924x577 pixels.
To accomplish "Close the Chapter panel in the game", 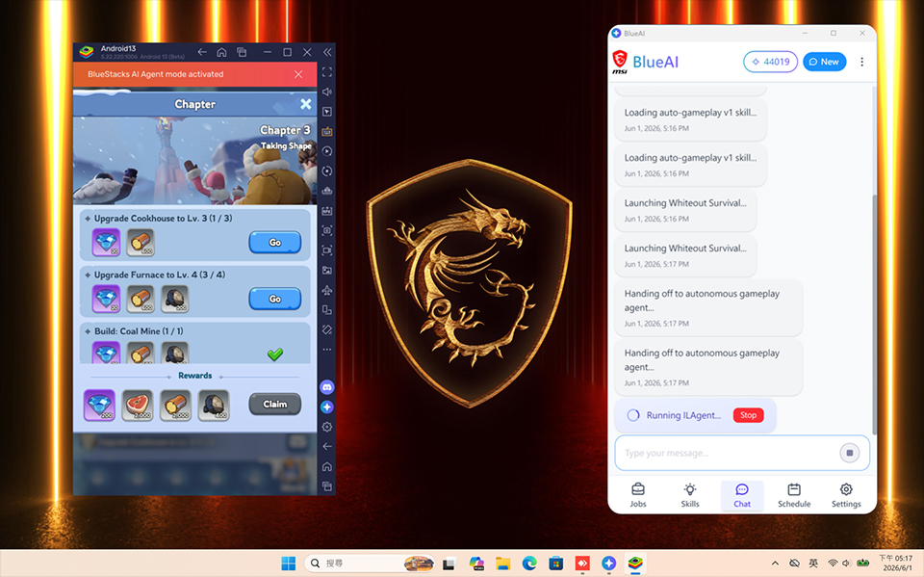I will (x=306, y=104).
